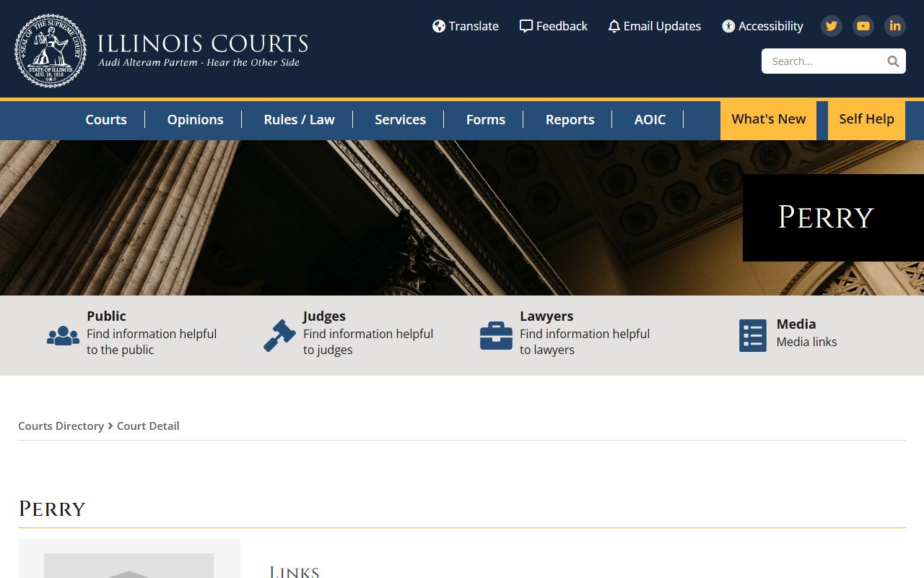
Task: Open the Judges heading link
Action: [x=324, y=316]
